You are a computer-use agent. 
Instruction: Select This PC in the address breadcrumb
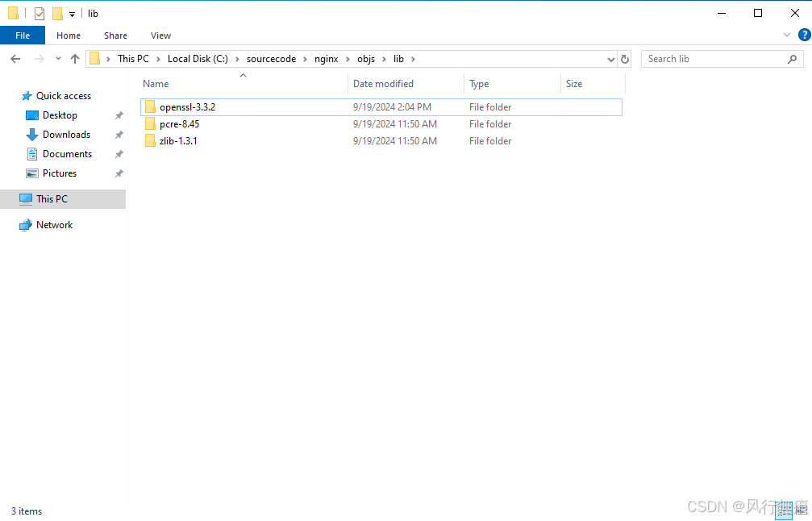[x=133, y=59]
